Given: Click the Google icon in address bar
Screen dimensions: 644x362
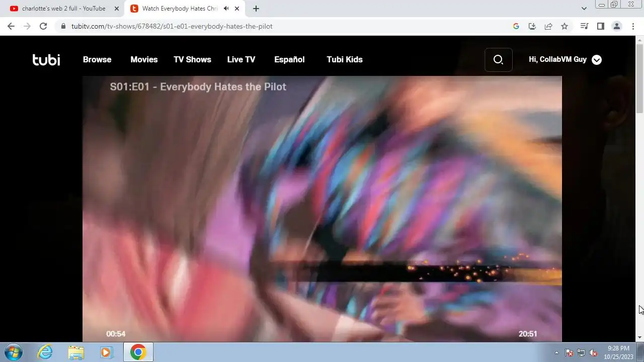Looking at the screenshot, I should (516, 26).
